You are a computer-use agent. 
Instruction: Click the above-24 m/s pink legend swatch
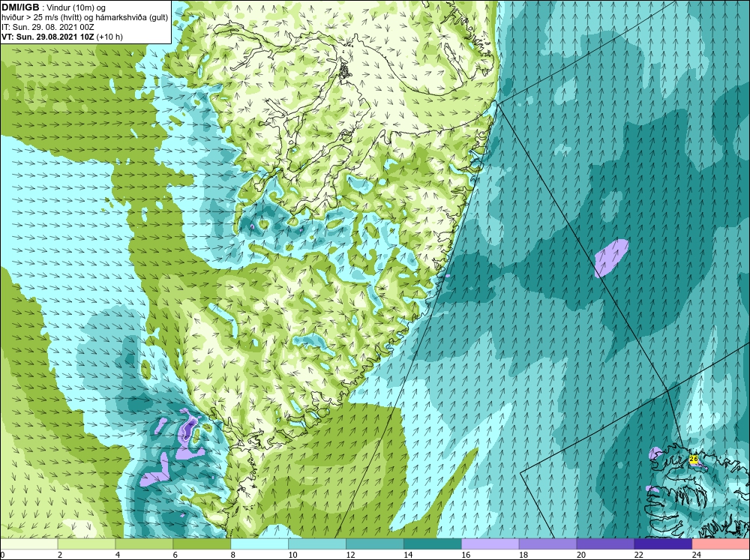721,544
